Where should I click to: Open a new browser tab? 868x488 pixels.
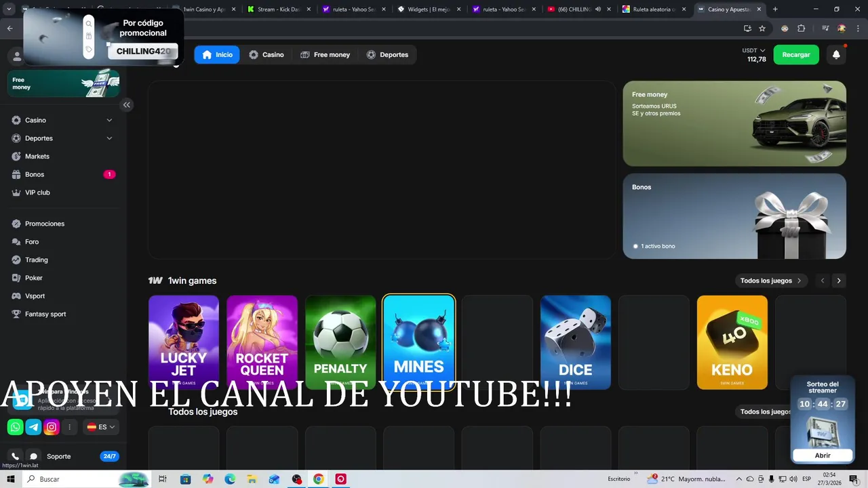click(x=775, y=9)
